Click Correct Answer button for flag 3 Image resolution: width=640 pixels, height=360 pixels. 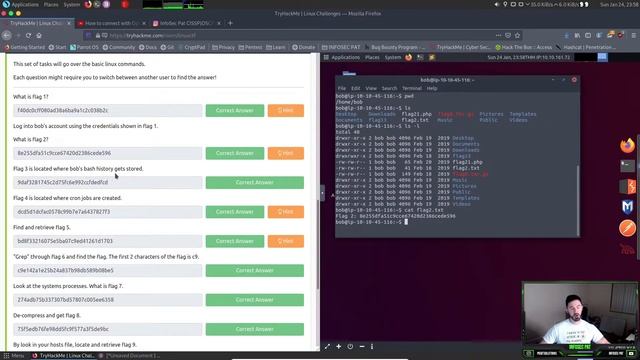[255, 182]
